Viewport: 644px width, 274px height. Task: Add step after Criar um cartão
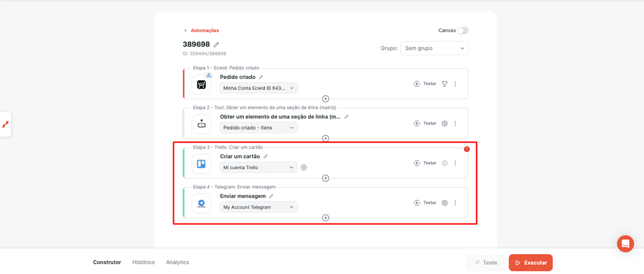325,178
